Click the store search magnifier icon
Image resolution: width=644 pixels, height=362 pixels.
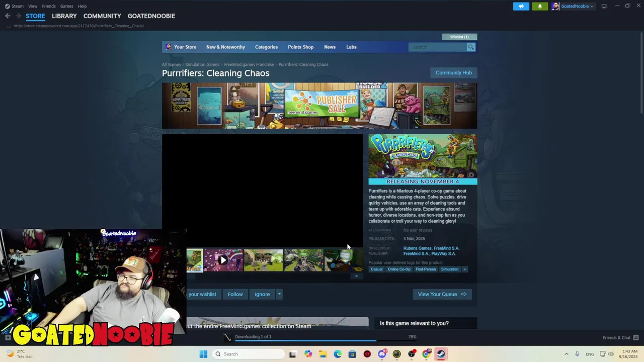[471, 47]
